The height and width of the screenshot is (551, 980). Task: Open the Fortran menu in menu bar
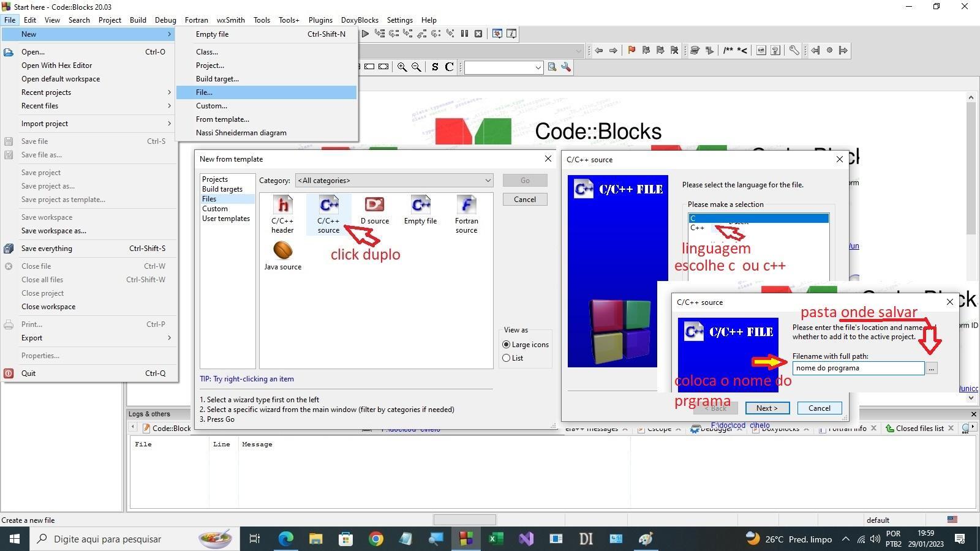(x=196, y=20)
